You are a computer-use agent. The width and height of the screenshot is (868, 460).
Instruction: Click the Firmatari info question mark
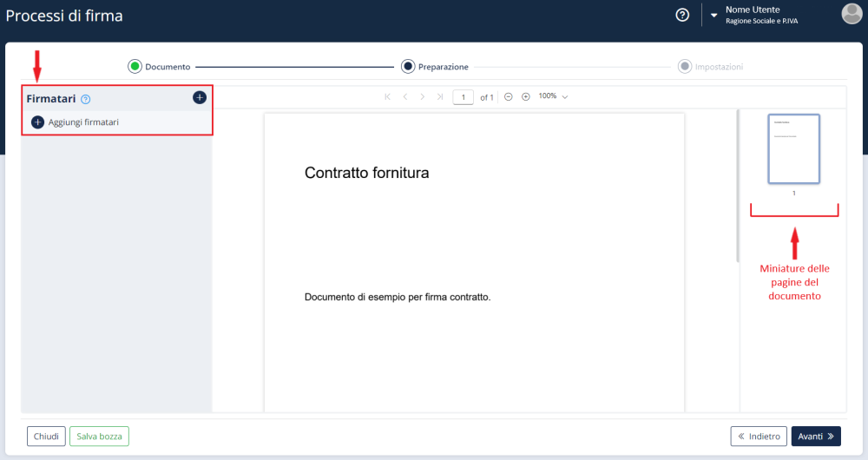pos(85,99)
